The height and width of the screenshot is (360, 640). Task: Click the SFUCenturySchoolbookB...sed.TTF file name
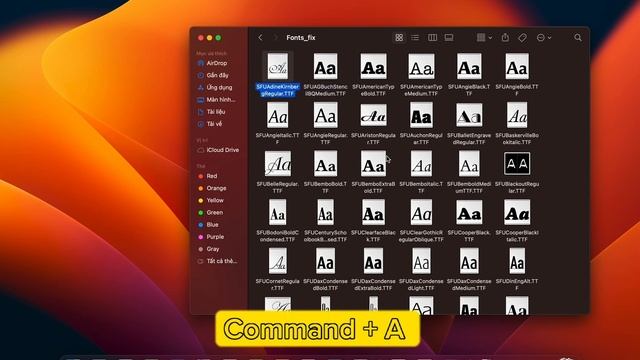click(325, 236)
